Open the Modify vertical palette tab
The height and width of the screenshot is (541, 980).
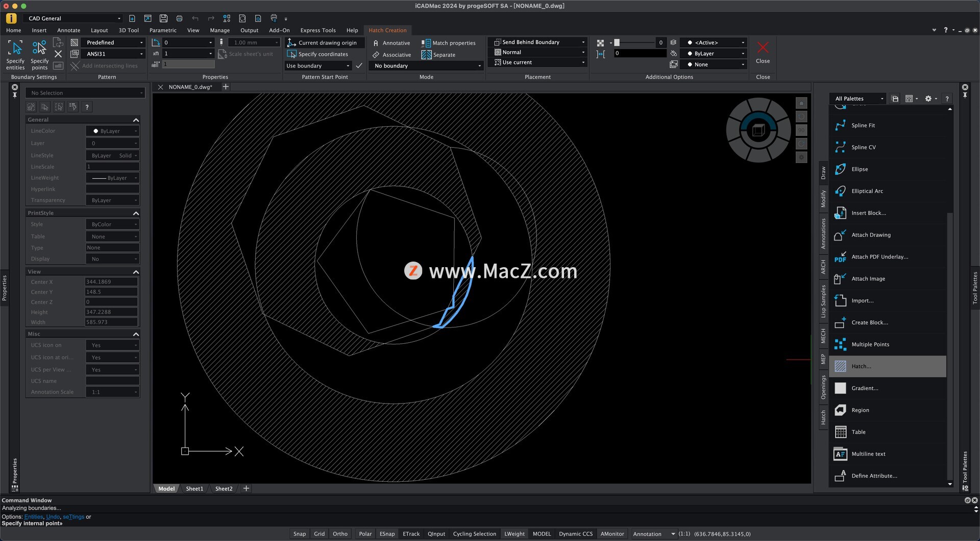click(x=823, y=199)
